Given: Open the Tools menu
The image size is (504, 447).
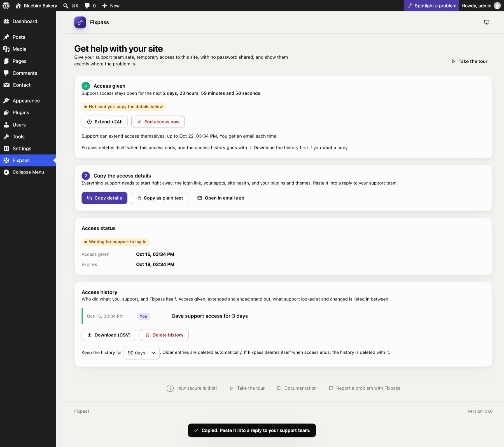Looking at the screenshot, I should point(28,137).
